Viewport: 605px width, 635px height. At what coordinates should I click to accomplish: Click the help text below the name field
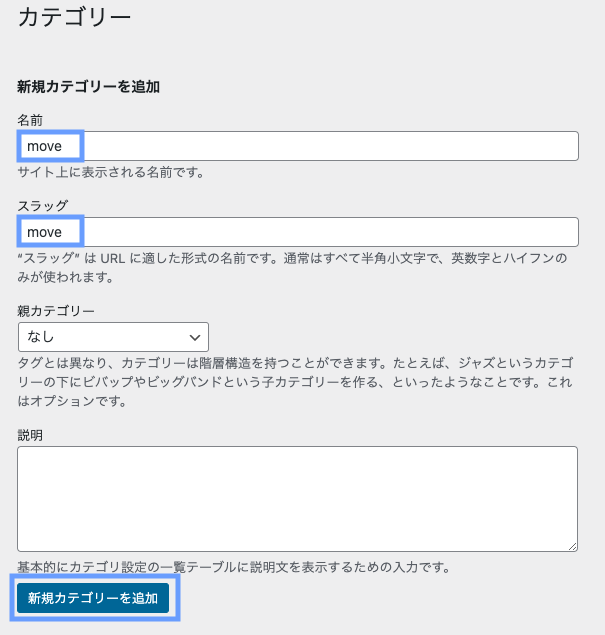(x=111, y=172)
